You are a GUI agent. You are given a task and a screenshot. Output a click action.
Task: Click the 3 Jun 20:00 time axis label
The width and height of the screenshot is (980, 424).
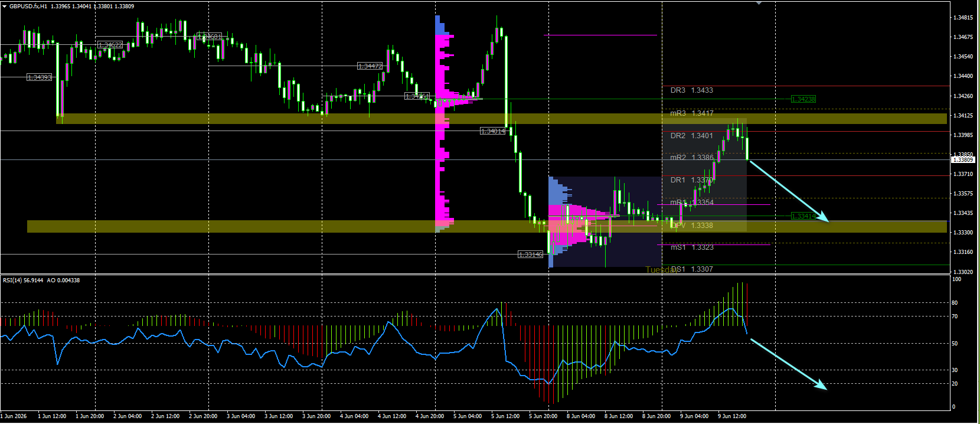click(316, 416)
